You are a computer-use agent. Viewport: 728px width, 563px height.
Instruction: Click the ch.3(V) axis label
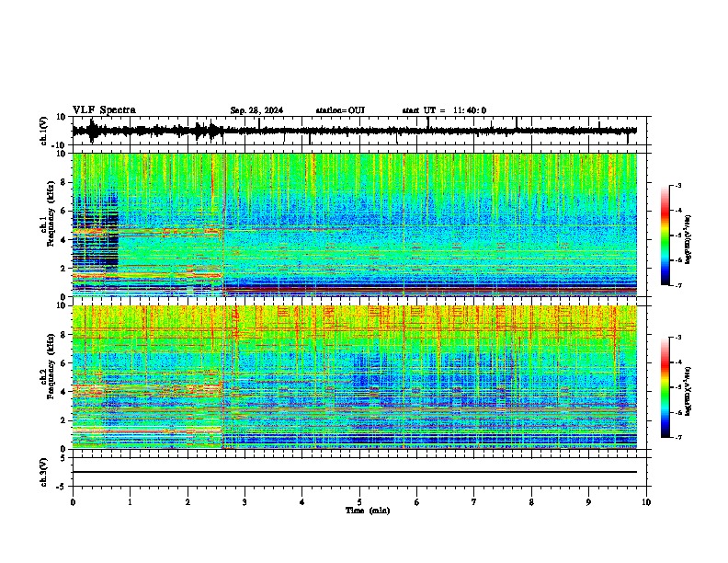click(x=44, y=473)
